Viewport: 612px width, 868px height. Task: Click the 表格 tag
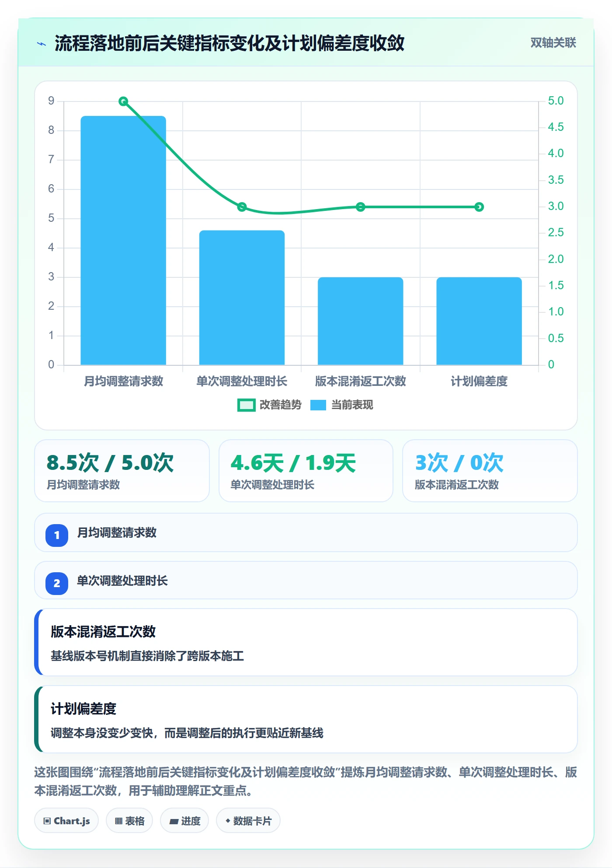(x=129, y=821)
